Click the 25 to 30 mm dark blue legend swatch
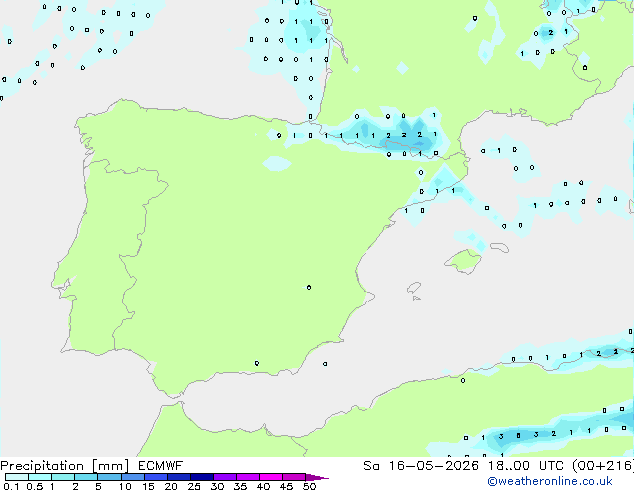Image resolution: width=634 pixels, height=490 pixels. (202, 477)
